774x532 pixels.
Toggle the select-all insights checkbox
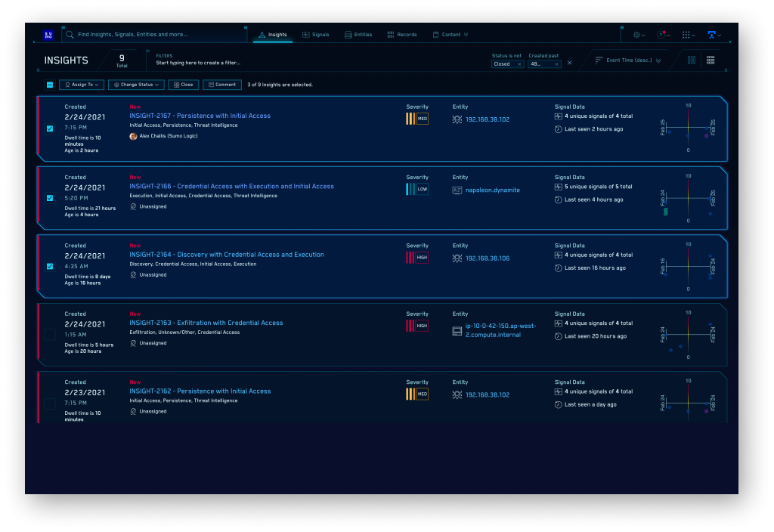(50, 85)
